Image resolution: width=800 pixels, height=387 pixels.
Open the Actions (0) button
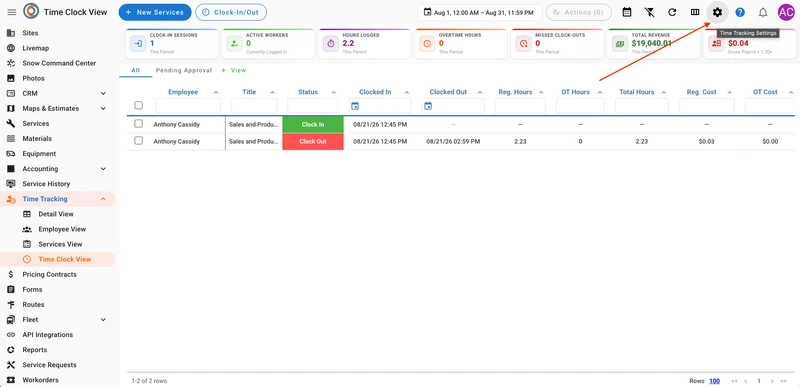tap(578, 12)
